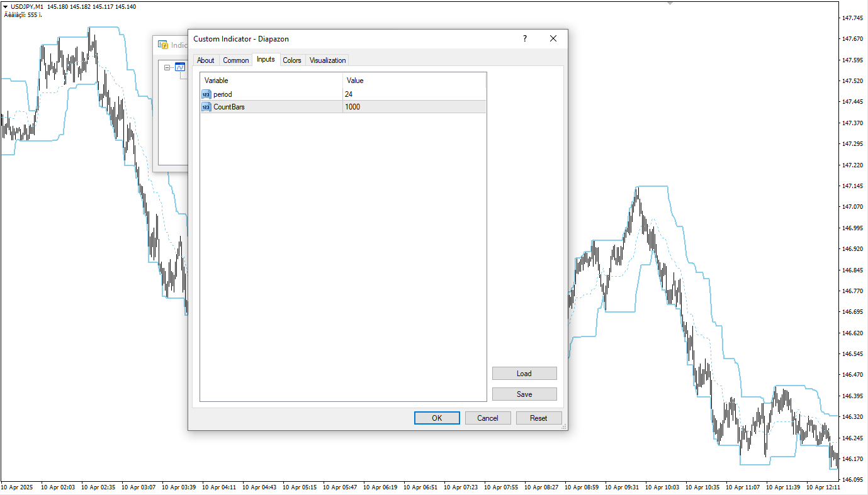Go to the Colors tab
868x495 pixels.
[x=292, y=60]
